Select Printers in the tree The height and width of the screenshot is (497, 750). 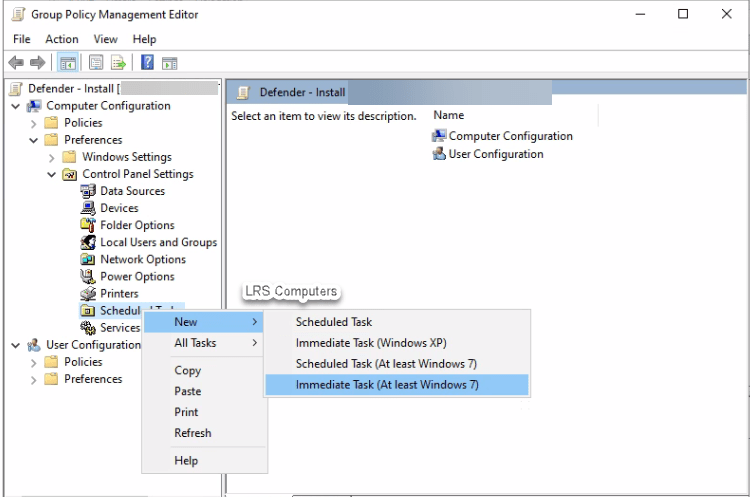[x=119, y=293]
